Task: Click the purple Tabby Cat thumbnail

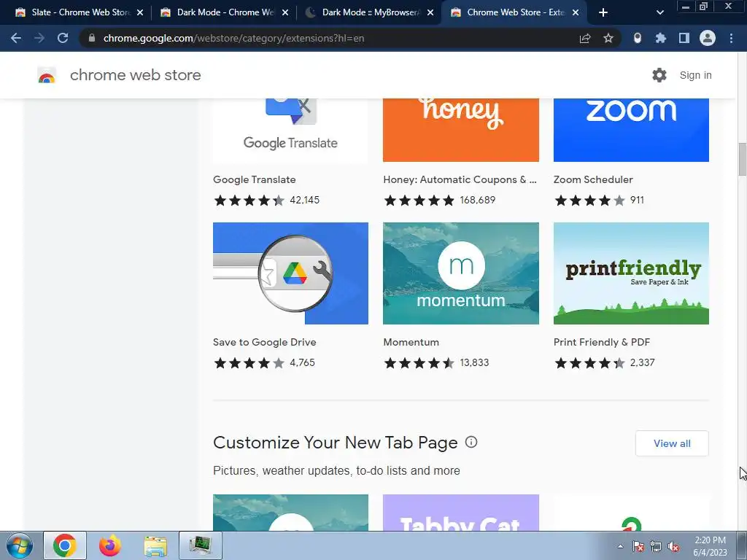Action: (461, 513)
